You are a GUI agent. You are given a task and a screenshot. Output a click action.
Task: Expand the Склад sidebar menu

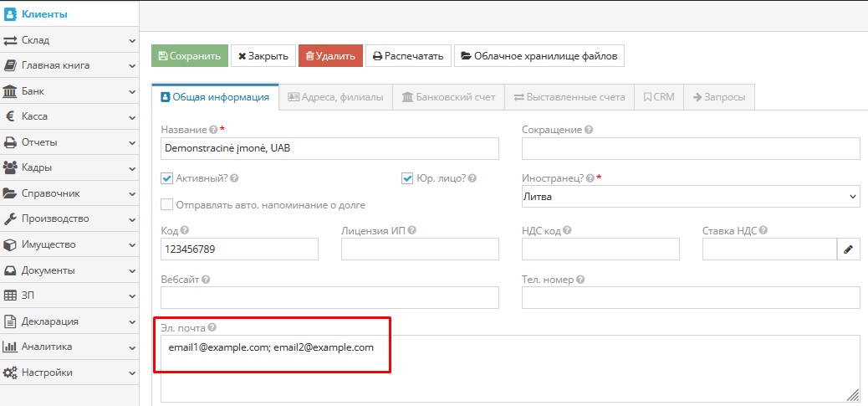point(69,39)
